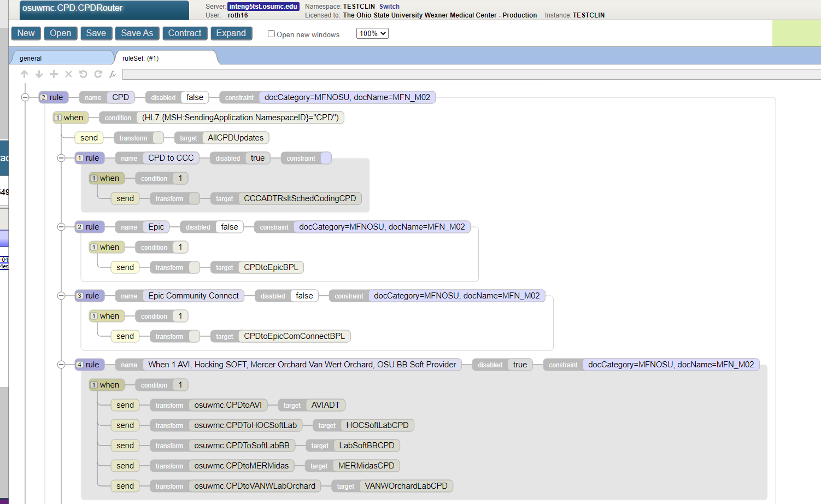The width and height of the screenshot is (821, 504).
Task: Click target value 'CCCADTRsltSchedCodingCPD'
Action: point(300,198)
